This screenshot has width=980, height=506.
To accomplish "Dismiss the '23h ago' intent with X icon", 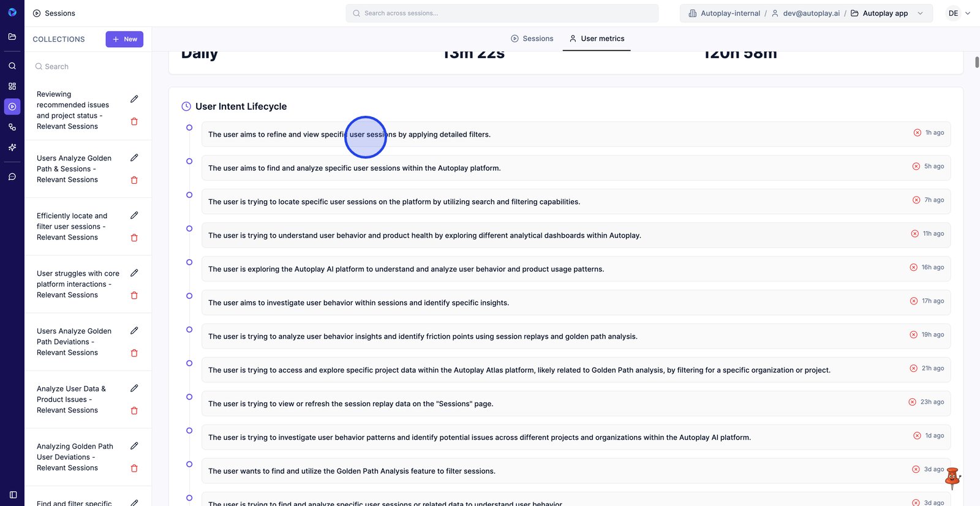I will click(913, 402).
